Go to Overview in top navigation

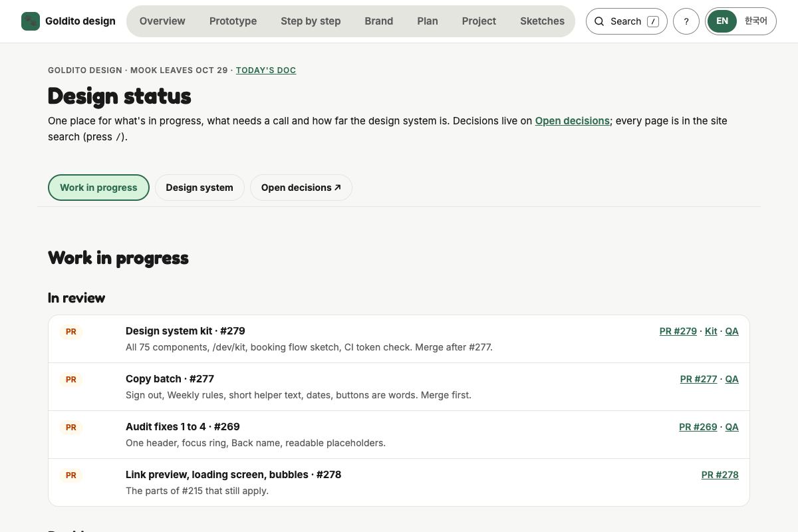[x=162, y=21]
